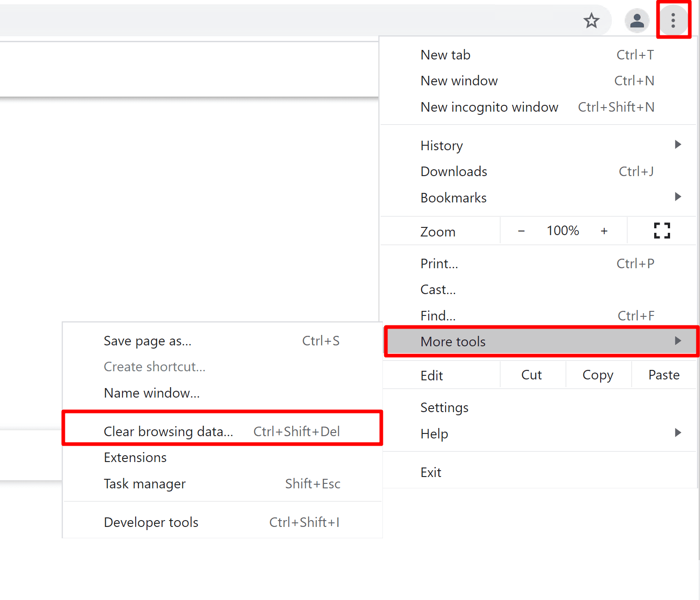Choose Save page as

click(x=147, y=340)
